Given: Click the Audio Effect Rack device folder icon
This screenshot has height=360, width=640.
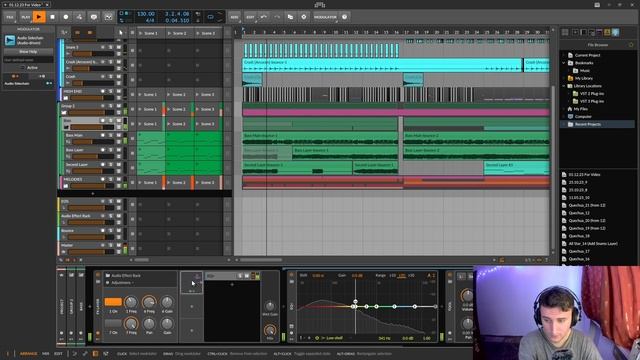Looking at the screenshot, I should (x=108, y=276).
